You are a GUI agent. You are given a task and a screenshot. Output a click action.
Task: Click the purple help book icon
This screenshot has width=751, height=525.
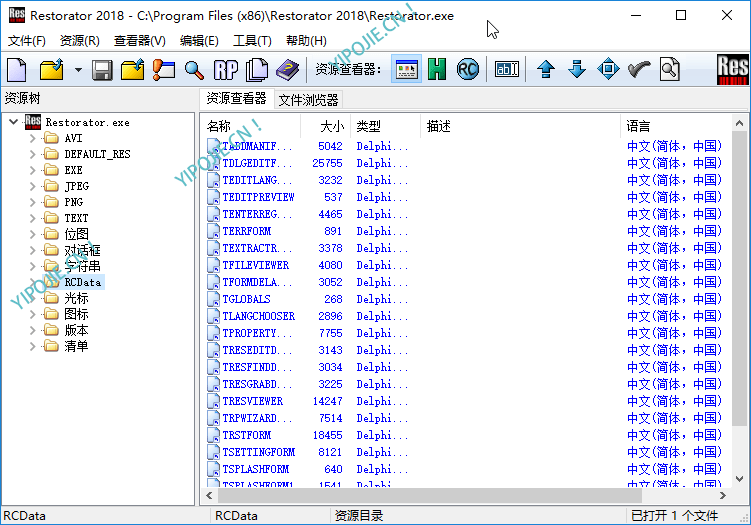coord(288,70)
